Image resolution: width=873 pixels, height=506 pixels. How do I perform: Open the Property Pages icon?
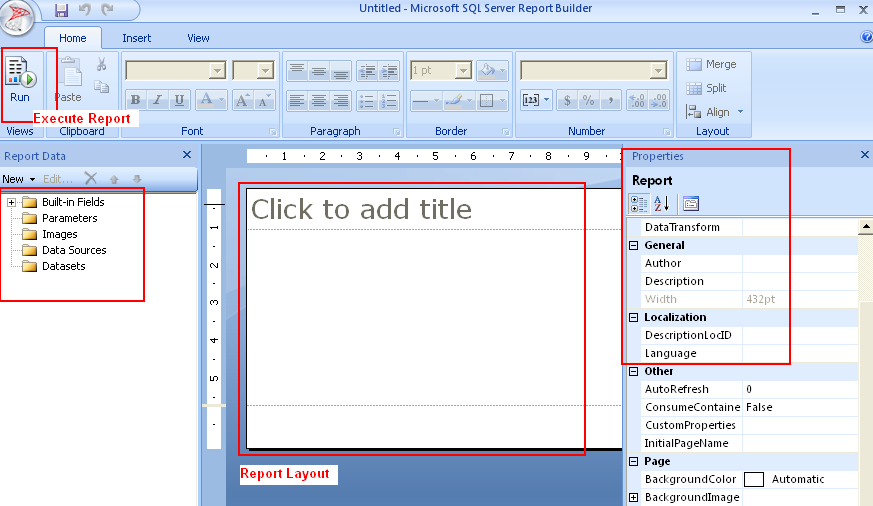(x=691, y=204)
